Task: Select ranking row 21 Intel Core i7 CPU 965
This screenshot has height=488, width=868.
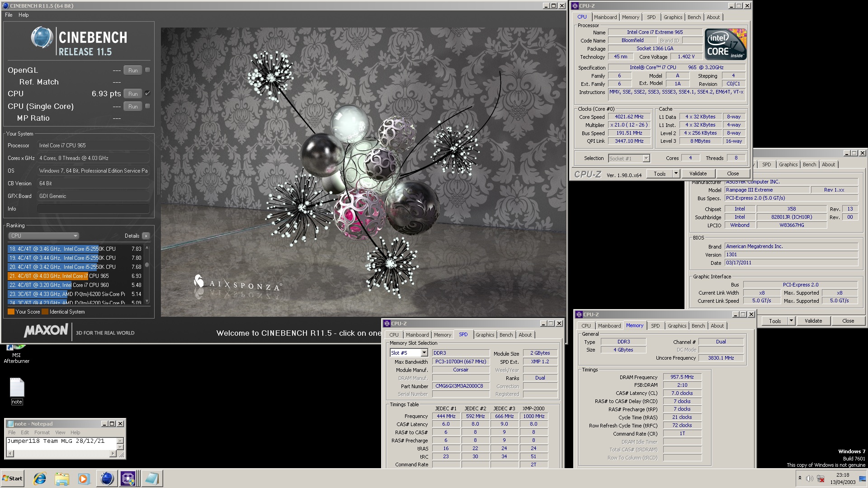Action: click(x=75, y=276)
